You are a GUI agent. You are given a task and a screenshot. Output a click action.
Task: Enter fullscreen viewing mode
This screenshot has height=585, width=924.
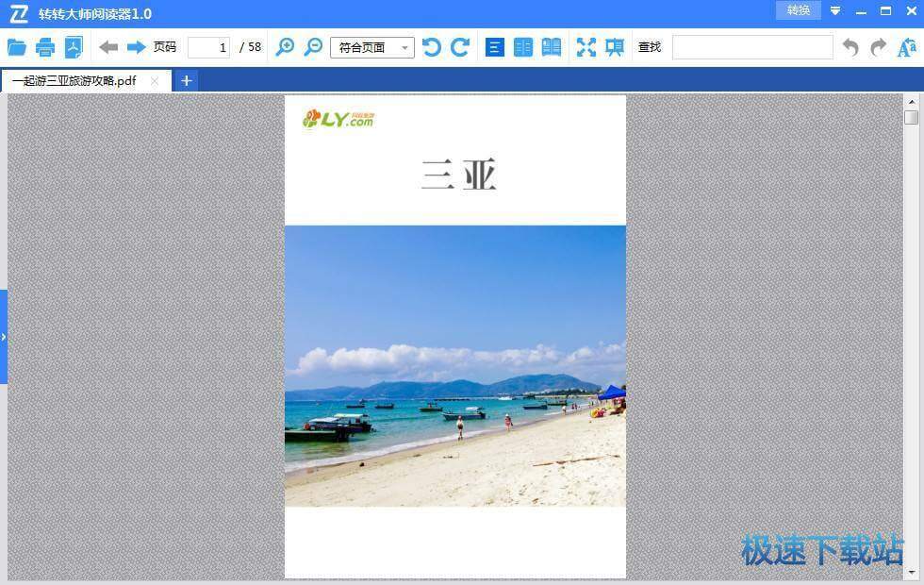tap(587, 46)
